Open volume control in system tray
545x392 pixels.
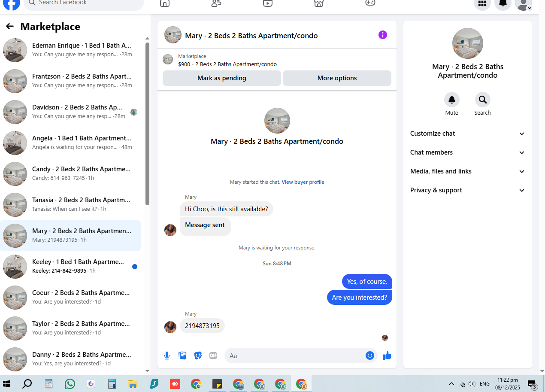coord(472,384)
